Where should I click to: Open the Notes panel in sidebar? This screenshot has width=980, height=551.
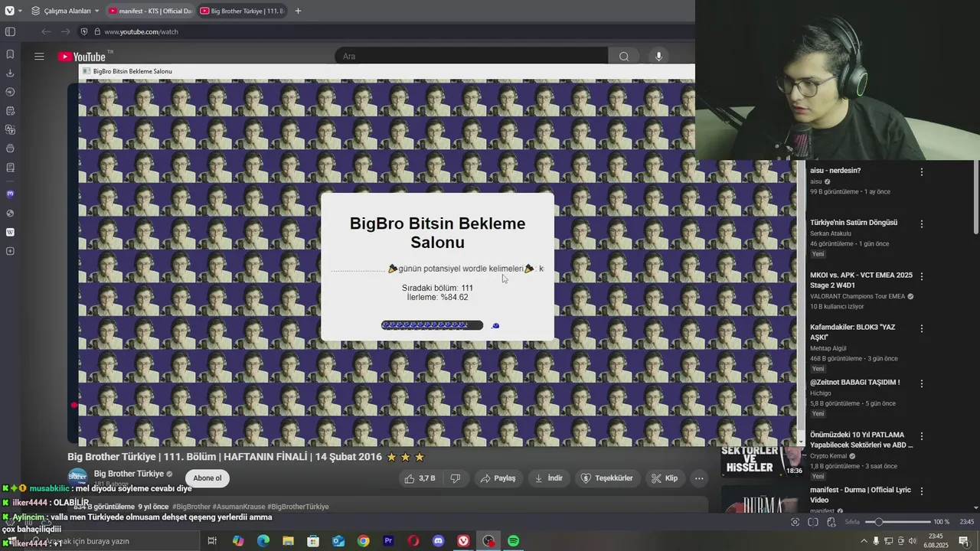(x=10, y=111)
